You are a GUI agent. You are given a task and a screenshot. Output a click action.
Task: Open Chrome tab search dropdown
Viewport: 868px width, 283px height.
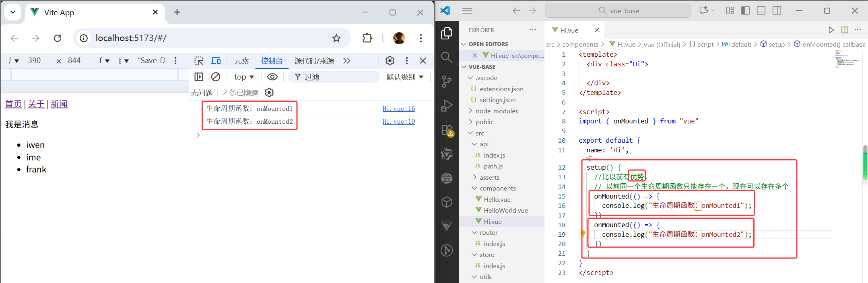click(13, 12)
